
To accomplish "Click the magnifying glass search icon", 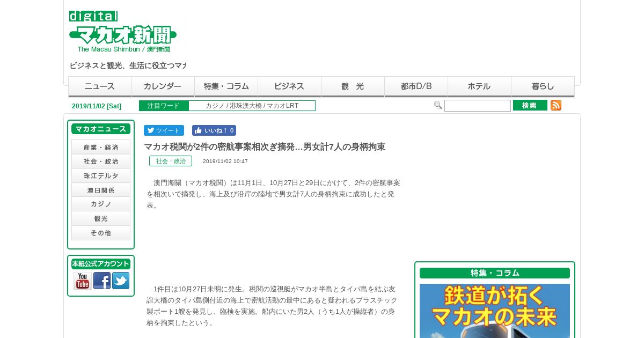I will click(x=438, y=105).
